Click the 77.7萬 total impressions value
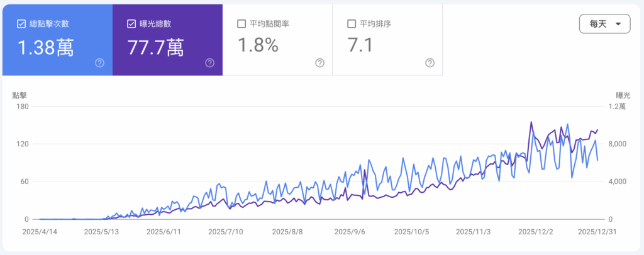644x255 pixels. pos(155,47)
